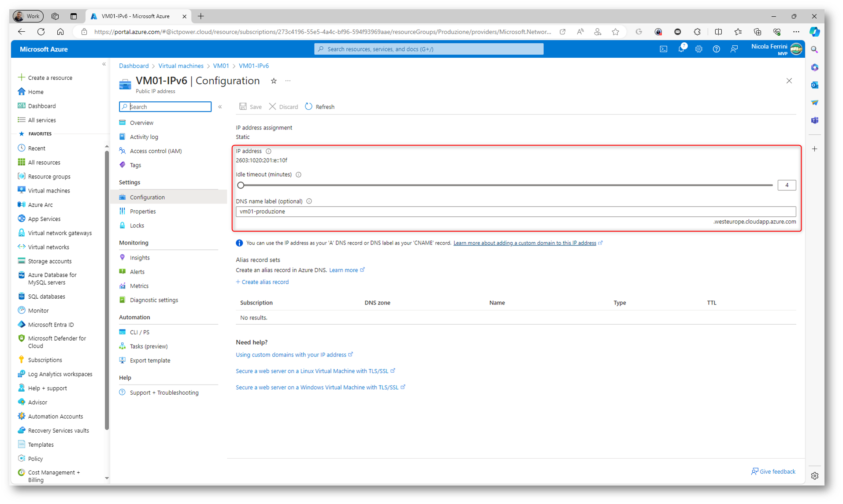This screenshot has height=504, width=843.
Task: Open Outlook in the Edge sidebar
Action: 814,85
